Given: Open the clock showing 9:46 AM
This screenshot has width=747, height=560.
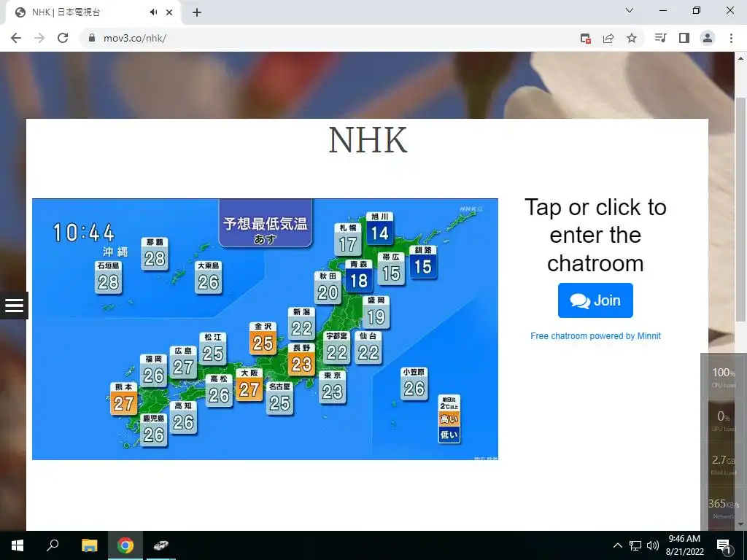Looking at the screenshot, I should pyautogui.click(x=684, y=545).
